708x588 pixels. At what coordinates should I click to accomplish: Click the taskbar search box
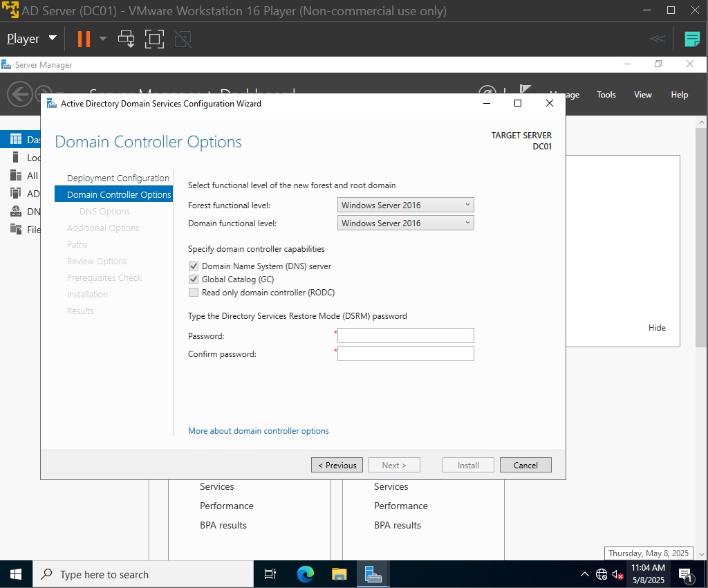143,574
